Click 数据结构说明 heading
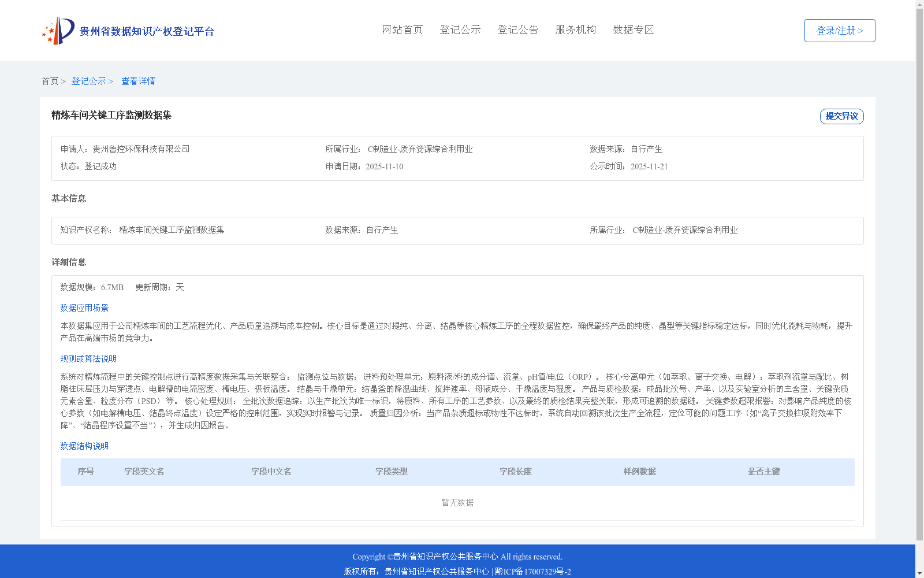Viewport: 924px width, 578px height. click(84, 446)
